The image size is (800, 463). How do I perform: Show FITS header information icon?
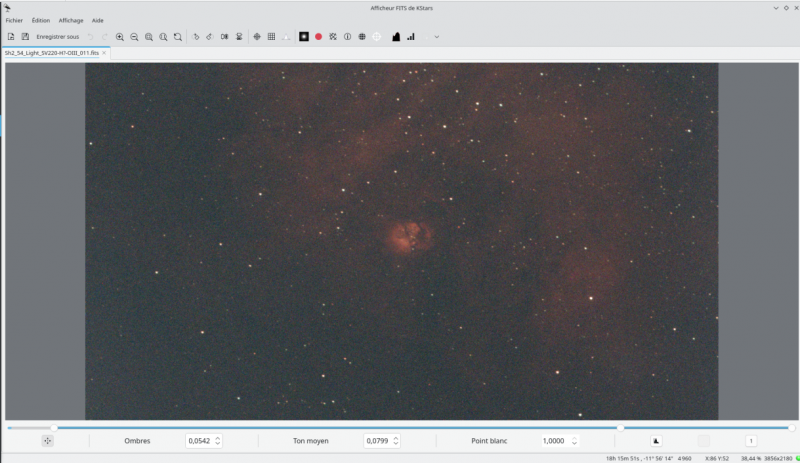(347, 37)
